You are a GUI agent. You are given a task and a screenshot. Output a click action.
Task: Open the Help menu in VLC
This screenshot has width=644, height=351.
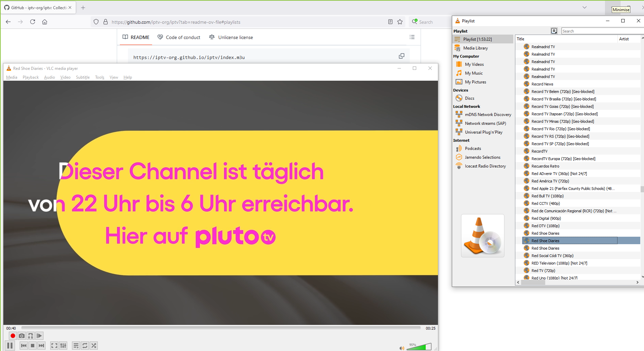pos(128,77)
